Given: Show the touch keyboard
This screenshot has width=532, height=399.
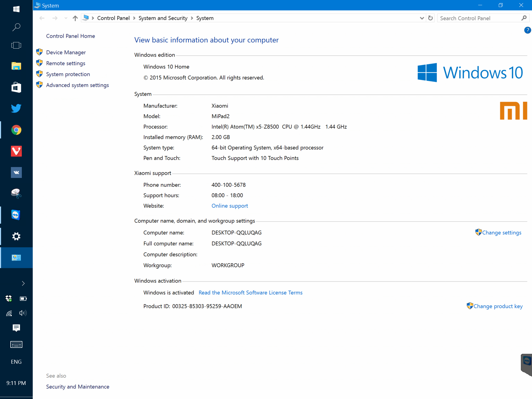Looking at the screenshot, I should [16, 344].
